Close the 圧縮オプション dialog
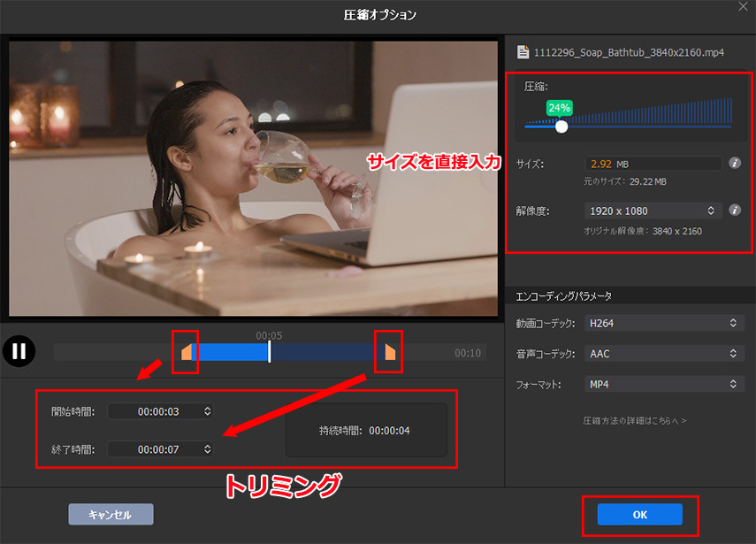The height and width of the screenshot is (544, 756). pyautogui.click(x=743, y=9)
